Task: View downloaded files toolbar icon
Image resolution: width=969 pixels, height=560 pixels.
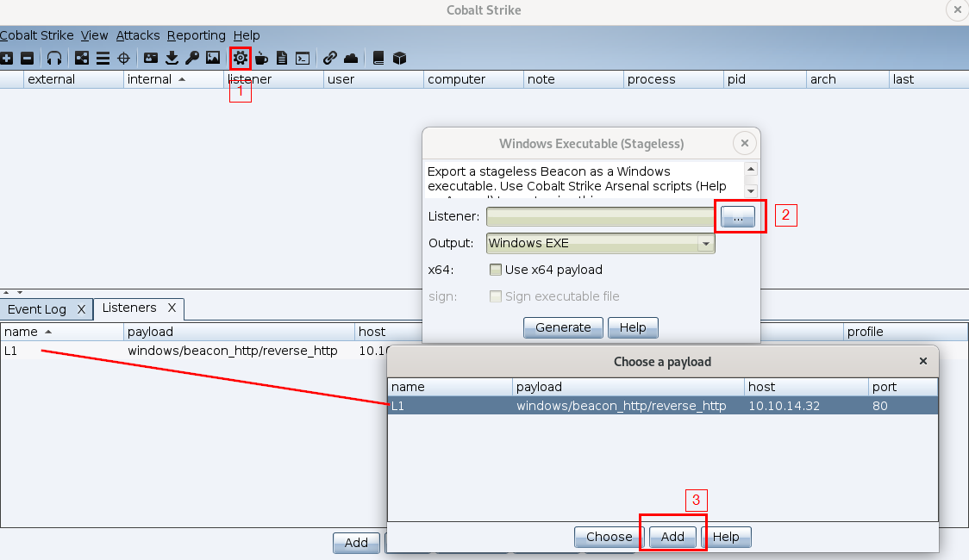Action: click(172, 58)
